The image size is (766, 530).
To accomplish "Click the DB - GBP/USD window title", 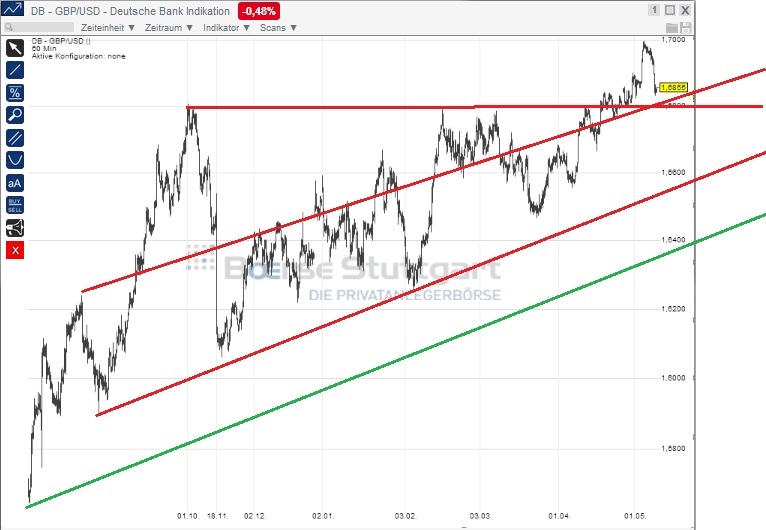I will (130, 11).
